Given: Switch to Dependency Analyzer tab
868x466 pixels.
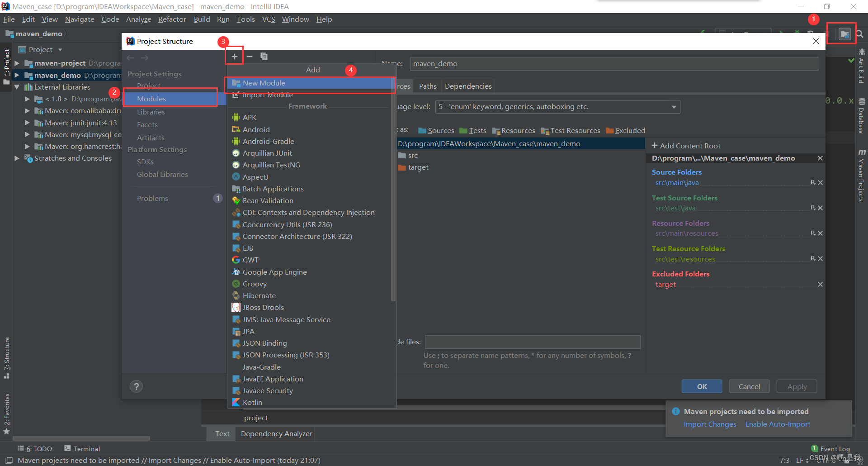Looking at the screenshot, I should (276, 433).
